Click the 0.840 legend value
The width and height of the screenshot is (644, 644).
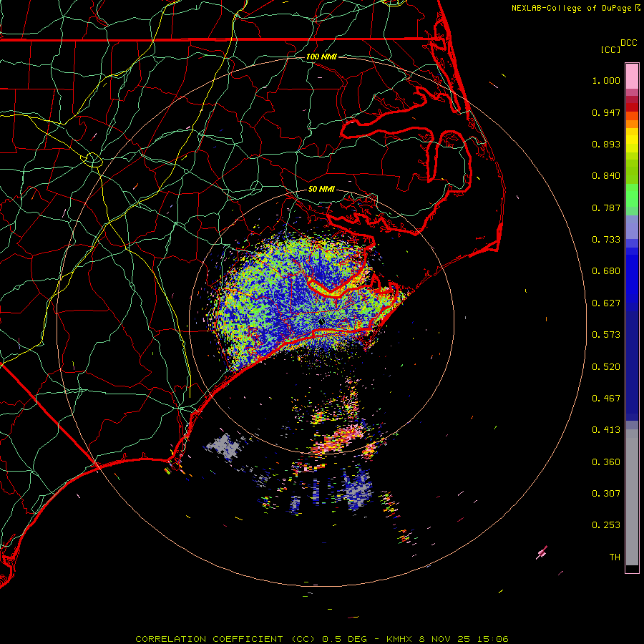[x=606, y=176]
